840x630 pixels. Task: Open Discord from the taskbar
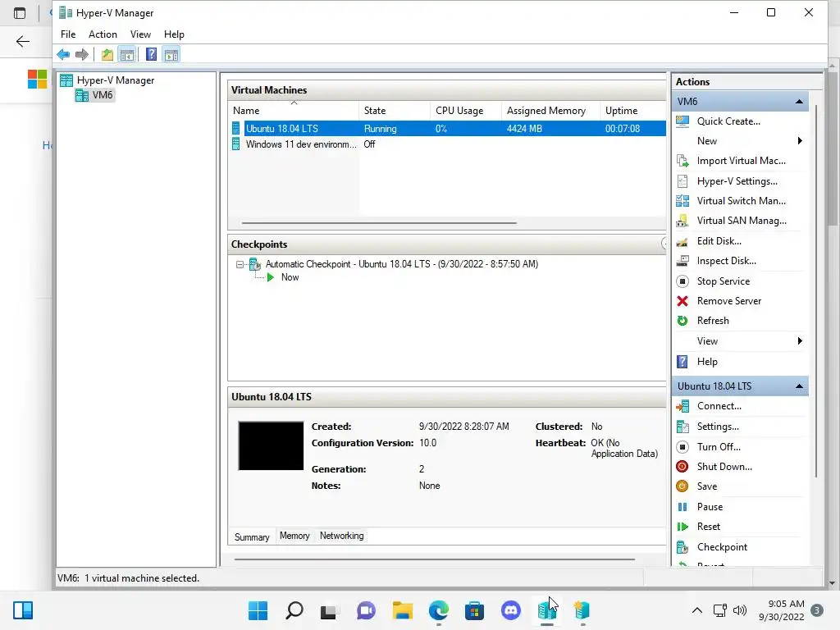pyautogui.click(x=510, y=610)
